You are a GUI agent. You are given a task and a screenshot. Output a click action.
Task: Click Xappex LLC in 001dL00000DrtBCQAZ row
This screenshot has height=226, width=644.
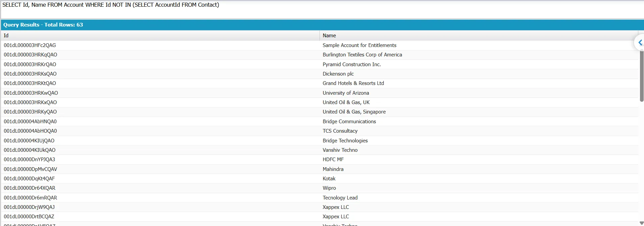336,217
